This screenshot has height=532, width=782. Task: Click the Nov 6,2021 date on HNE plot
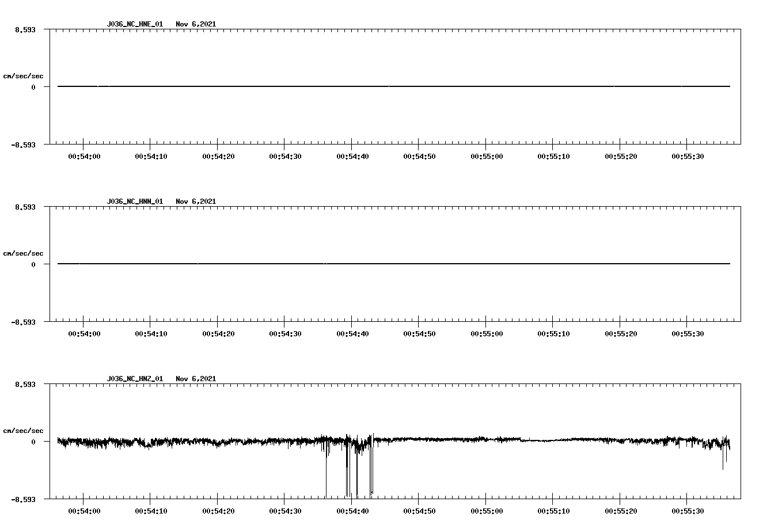point(196,24)
